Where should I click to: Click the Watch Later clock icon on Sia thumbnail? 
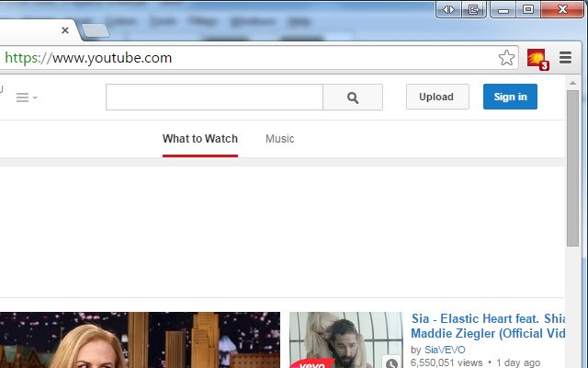point(392,362)
